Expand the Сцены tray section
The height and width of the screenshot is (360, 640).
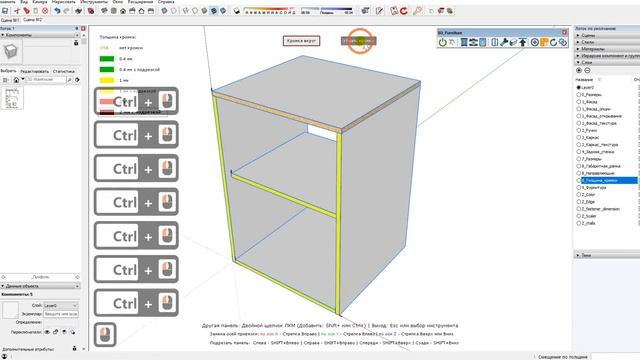click(607, 36)
